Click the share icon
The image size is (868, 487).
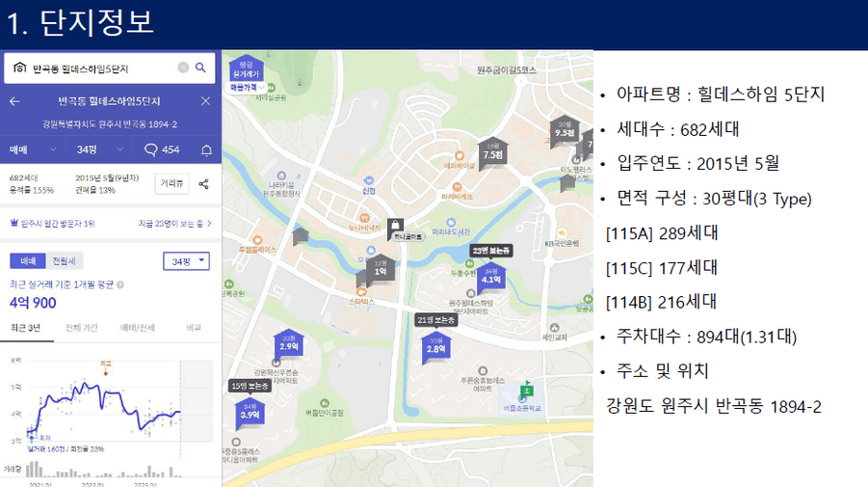click(x=203, y=184)
